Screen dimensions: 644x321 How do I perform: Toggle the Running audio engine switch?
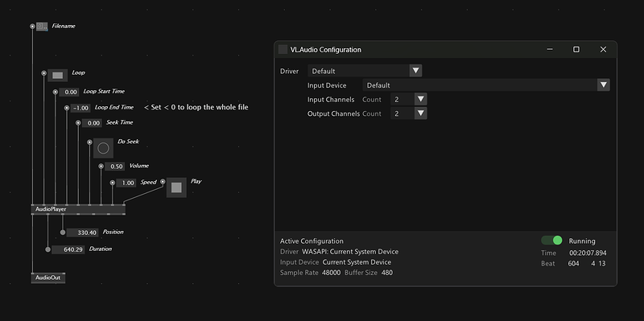pos(551,240)
